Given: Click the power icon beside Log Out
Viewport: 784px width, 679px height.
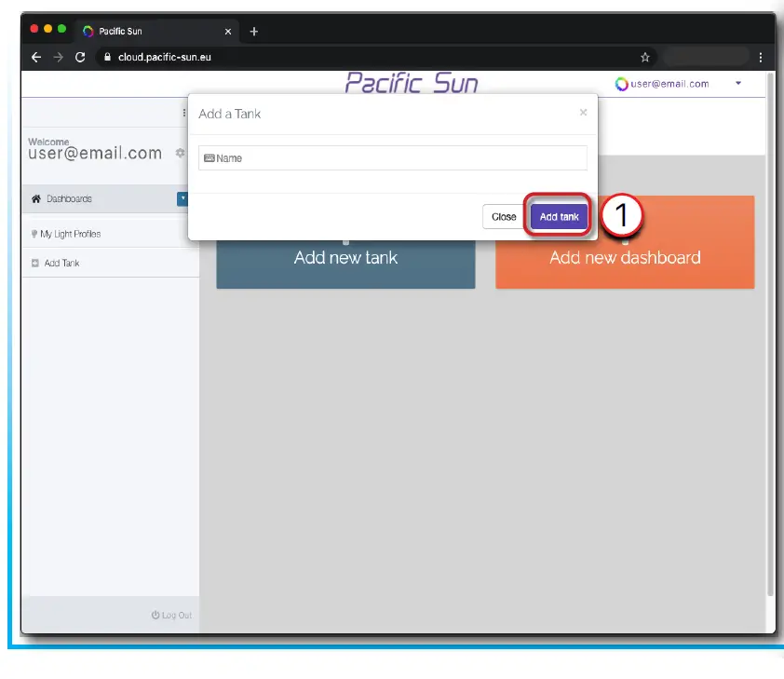Looking at the screenshot, I should coord(155,615).
